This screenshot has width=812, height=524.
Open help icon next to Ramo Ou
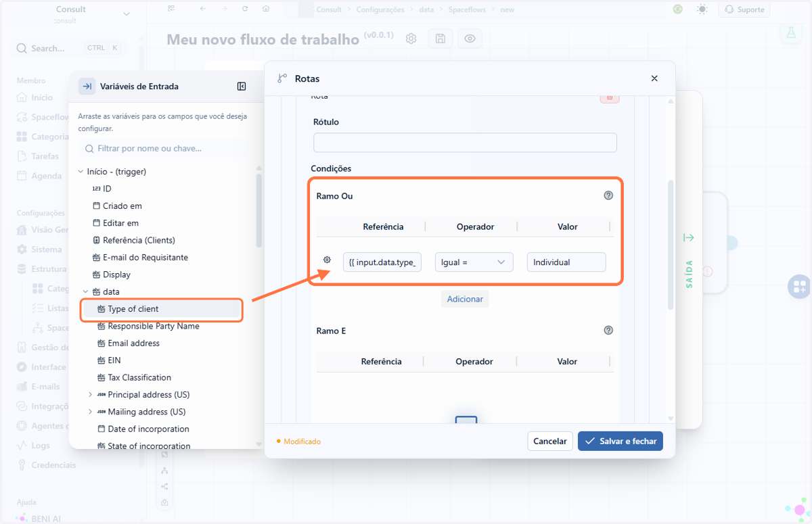(x=608, y=196)
